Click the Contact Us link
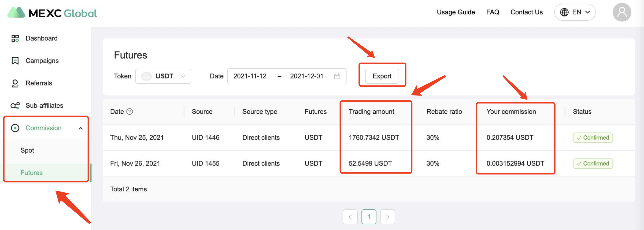 coord(526,12)
